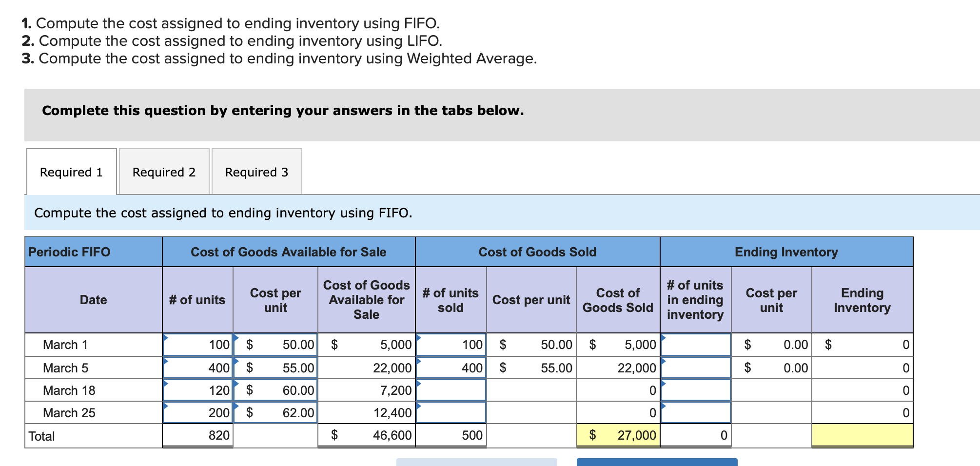Open the Required 2 tab

click(164, 172)
